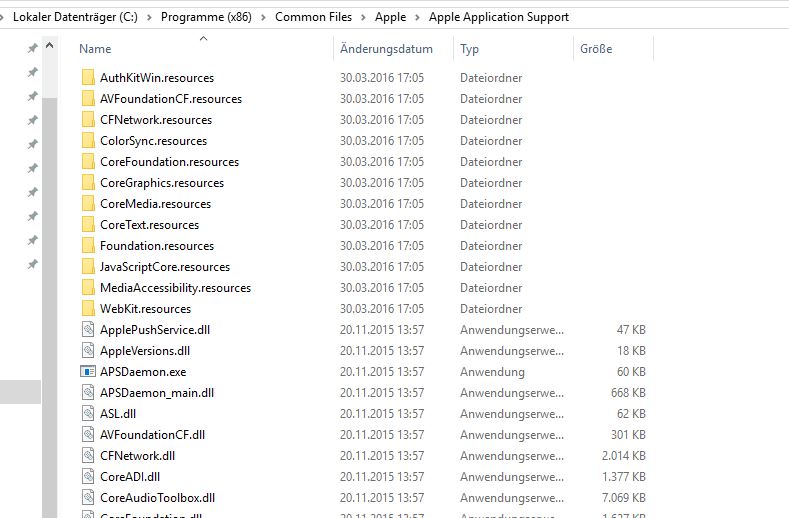Go to Programme (x86) in address bar

click(x=206, y=17)
